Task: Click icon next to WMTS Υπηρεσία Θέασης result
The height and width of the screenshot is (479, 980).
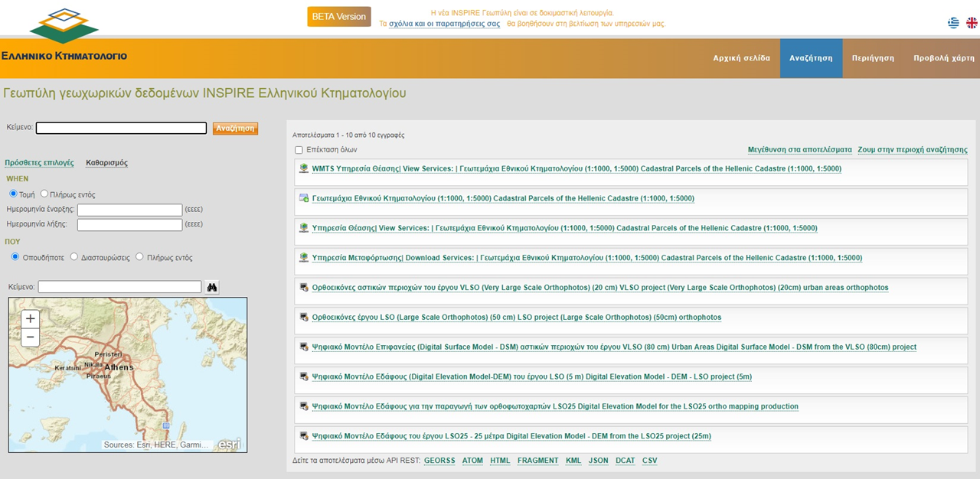Action: click(304, 168)
